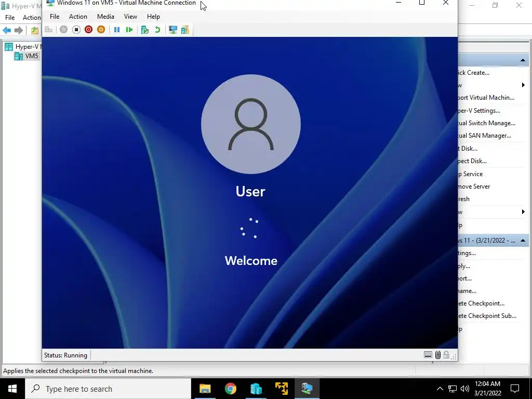Select VM5 in the Hyper-V tree
Viewport: 532px width, 399px height.
pyautogui.click(x=32, y=56)
